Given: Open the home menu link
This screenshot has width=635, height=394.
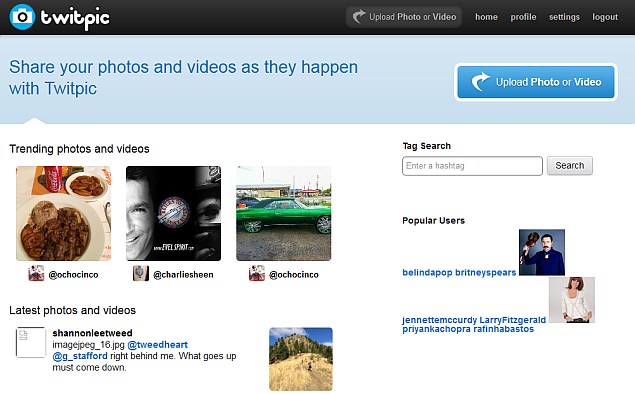Looking at the screenshot, I should pyautogui.click(x=486, y=17).
